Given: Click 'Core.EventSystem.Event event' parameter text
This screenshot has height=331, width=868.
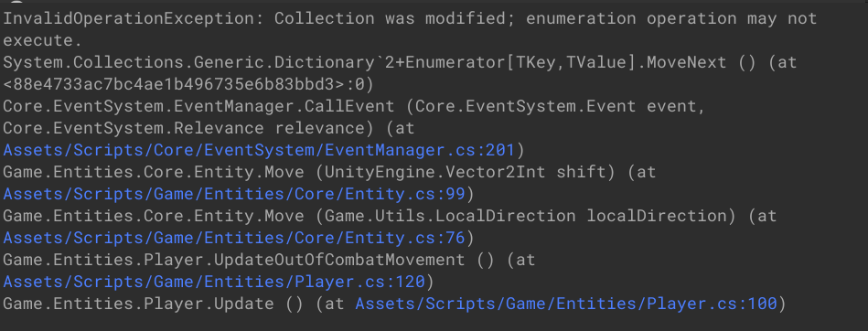Looking at the screenshot, I should [556, 106].
